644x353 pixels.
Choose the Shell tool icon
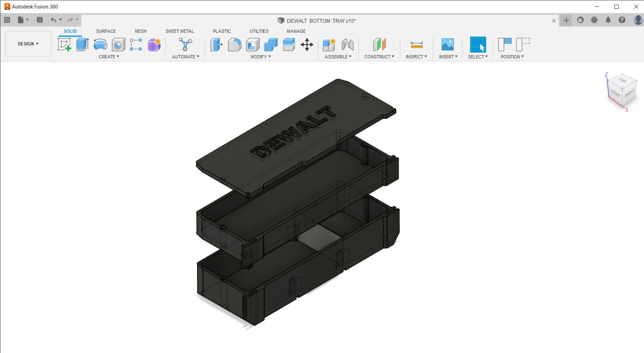[253, 44]
